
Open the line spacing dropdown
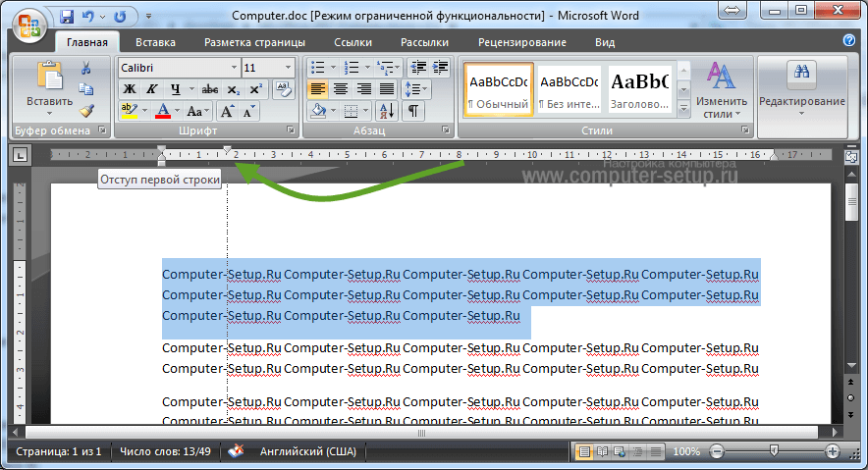click(415, 89)
